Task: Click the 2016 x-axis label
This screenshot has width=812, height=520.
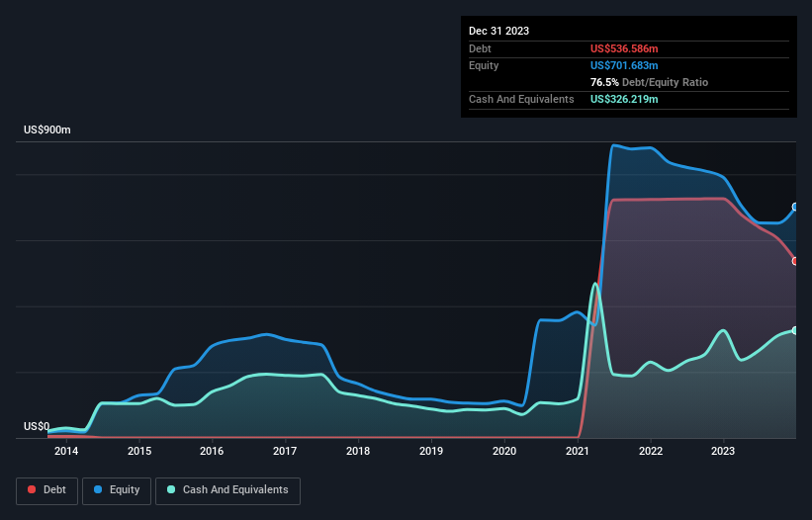Action: tap(212, 451)
